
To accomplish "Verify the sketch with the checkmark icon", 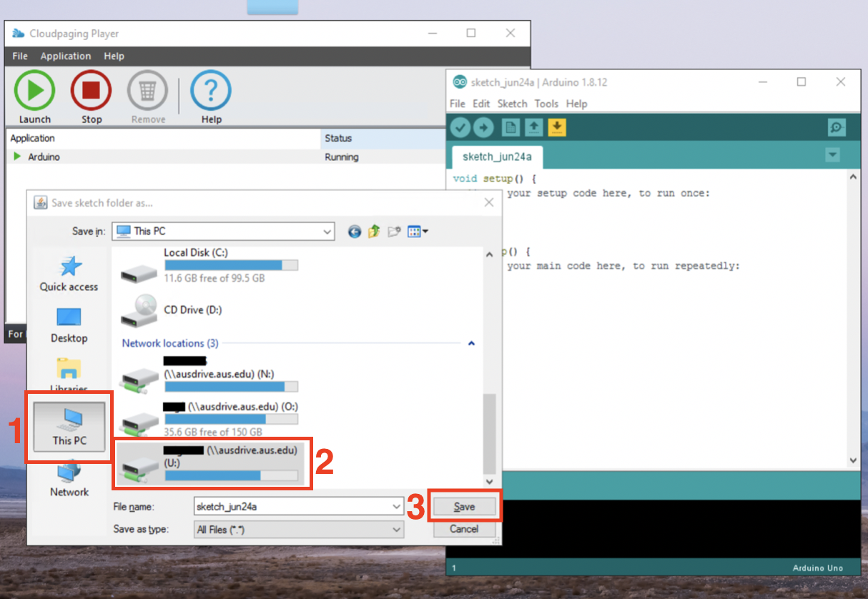I will tap(460, 128).
